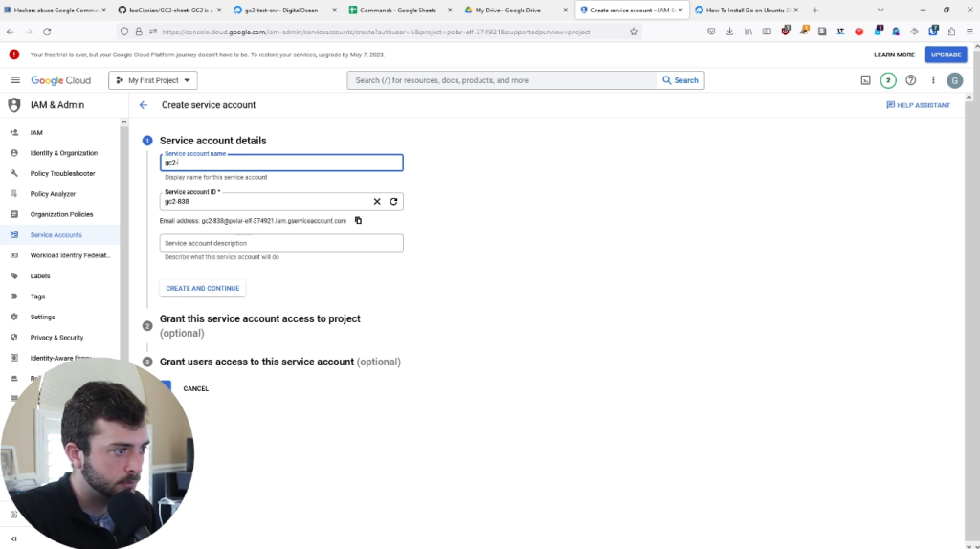The height and width of the screenshot is (549, 980).
Task: Click the red trial alert icon
Action: coord(13,55)
